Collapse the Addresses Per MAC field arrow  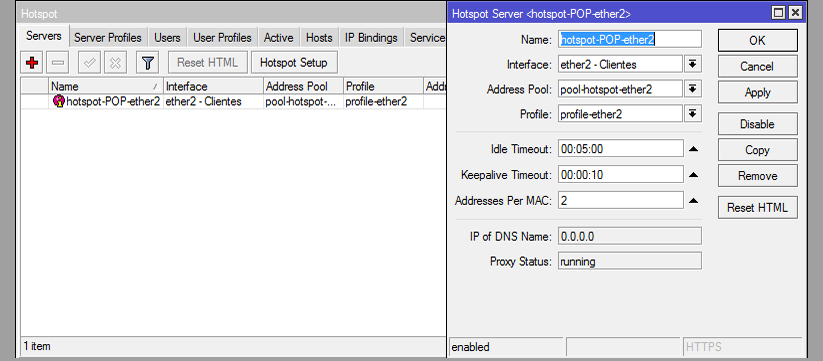point(693,200)
